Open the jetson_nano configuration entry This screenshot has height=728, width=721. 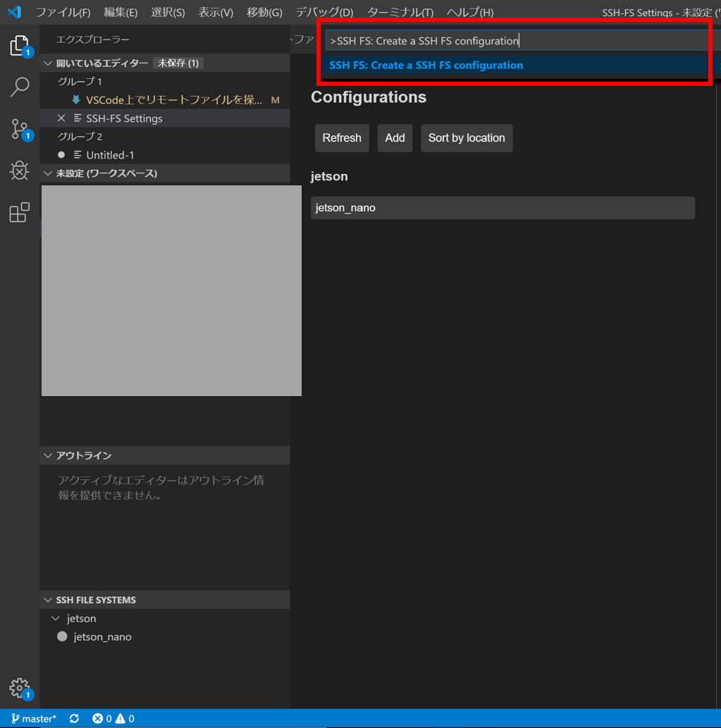503,207
